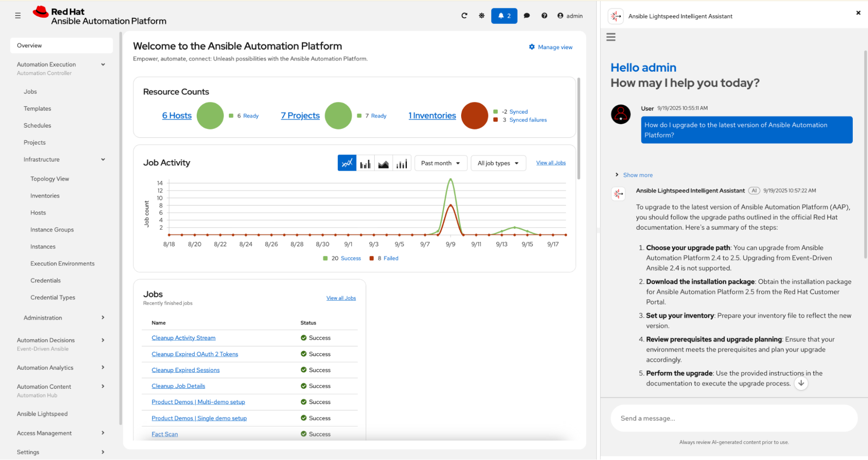
Task: Open the Cleanup Activity Stream job link
Action: [x=183, y=338]
